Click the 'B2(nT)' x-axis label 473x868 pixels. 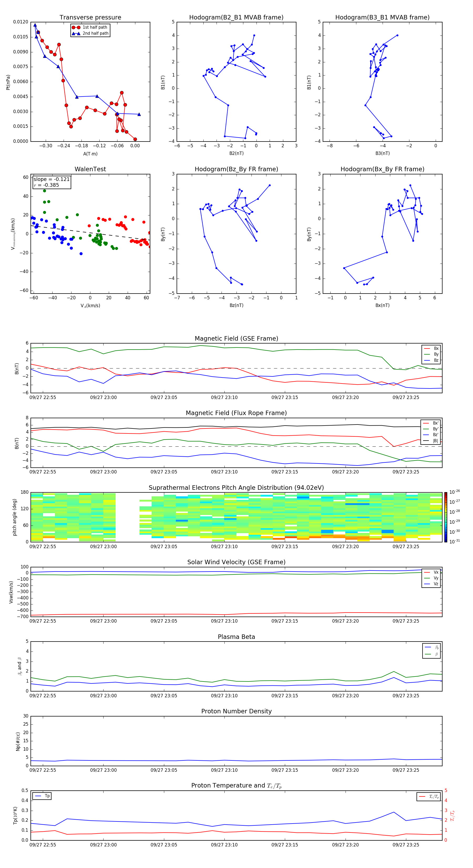[x=236, y=154]
